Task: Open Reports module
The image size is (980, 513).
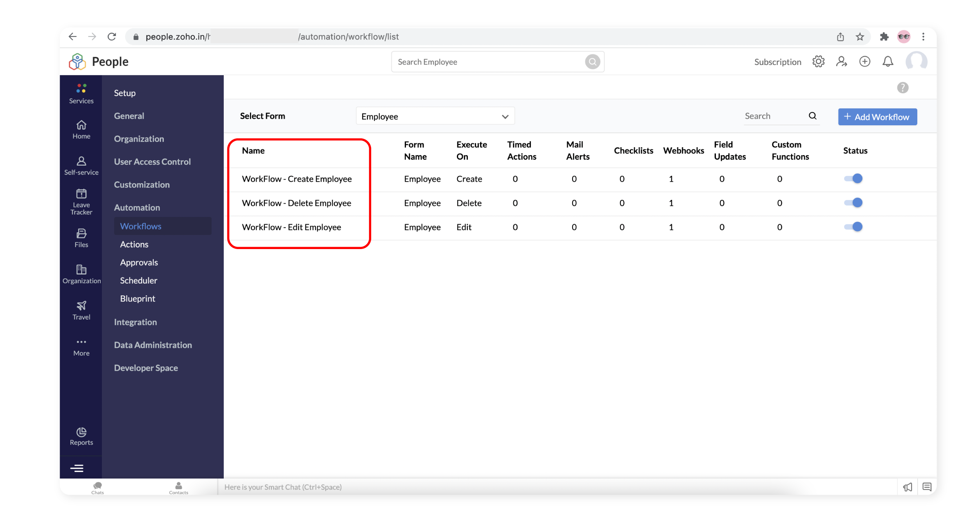Action: click(x=81, y=436)
